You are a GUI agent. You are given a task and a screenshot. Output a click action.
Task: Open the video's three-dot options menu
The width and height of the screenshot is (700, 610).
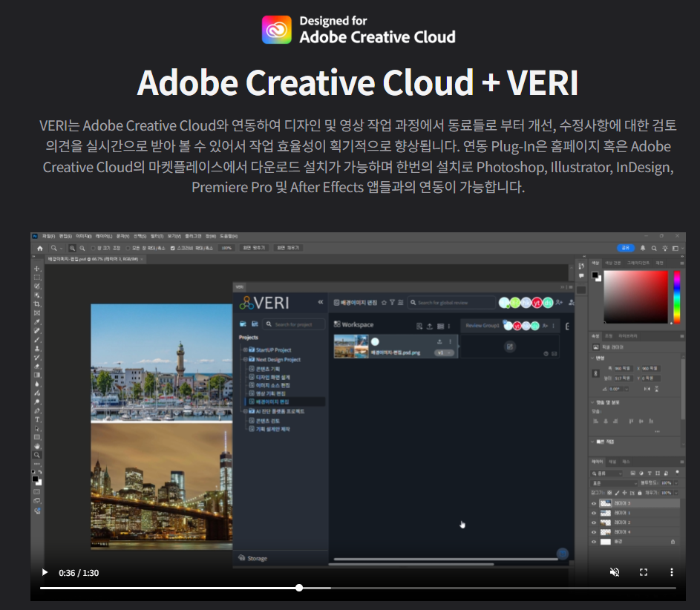tap(672, 572)
